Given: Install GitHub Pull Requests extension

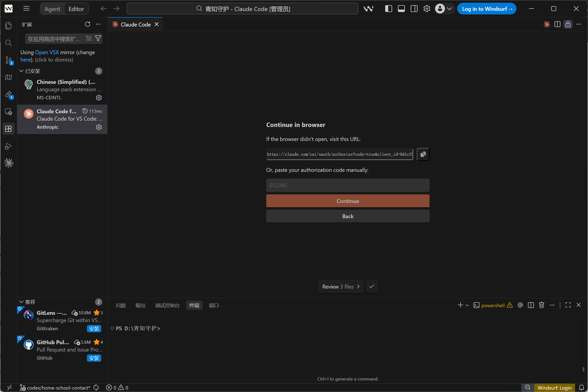Looking at the screenshot, I should point(94,358).
